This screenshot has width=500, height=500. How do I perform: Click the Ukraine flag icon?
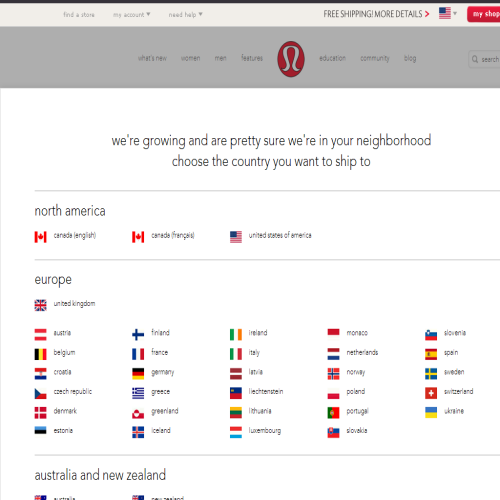click(431, 413)
